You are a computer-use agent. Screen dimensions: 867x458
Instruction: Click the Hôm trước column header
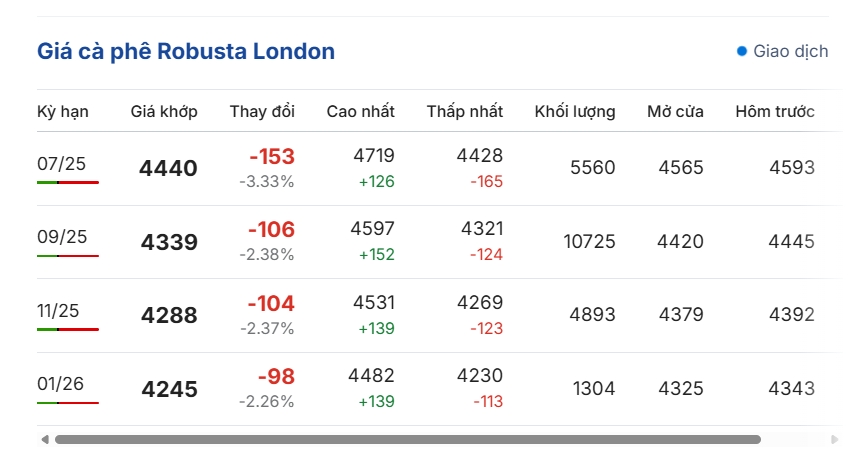coord(775,112)
